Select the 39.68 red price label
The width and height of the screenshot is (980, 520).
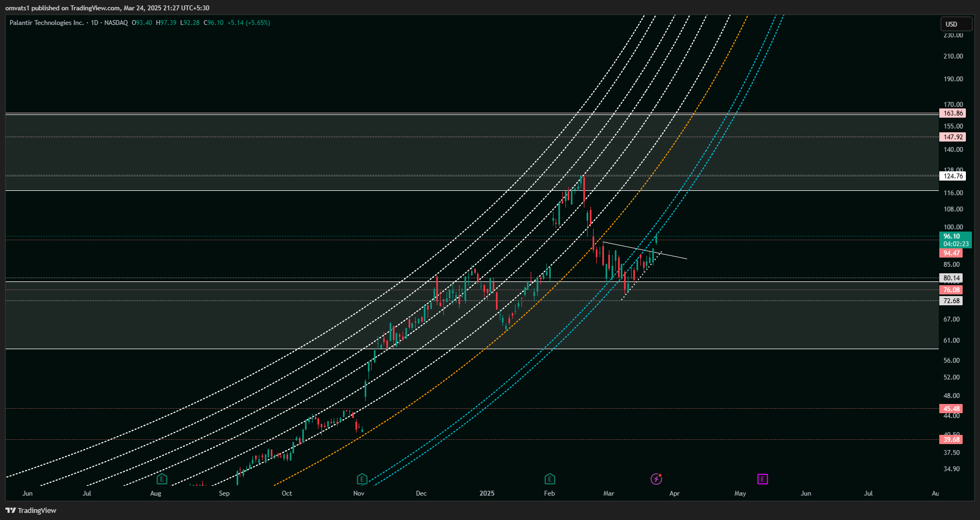click(x=951, y=440)
